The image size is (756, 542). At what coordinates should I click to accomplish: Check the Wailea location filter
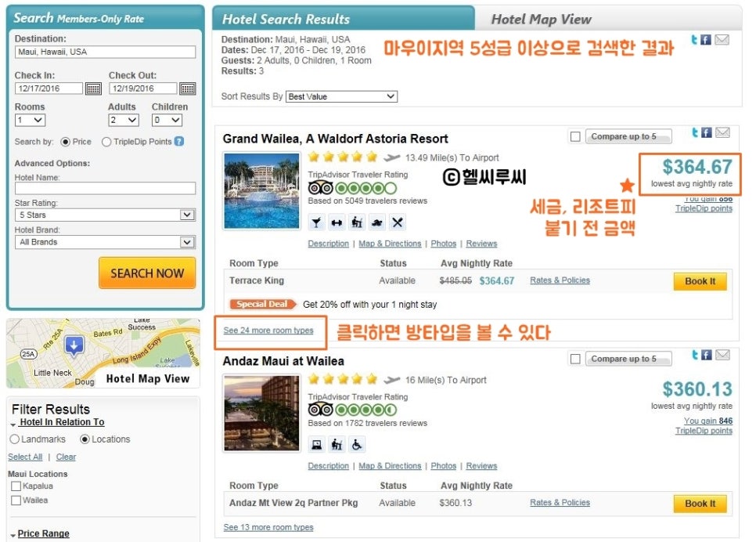click(16, 500)
